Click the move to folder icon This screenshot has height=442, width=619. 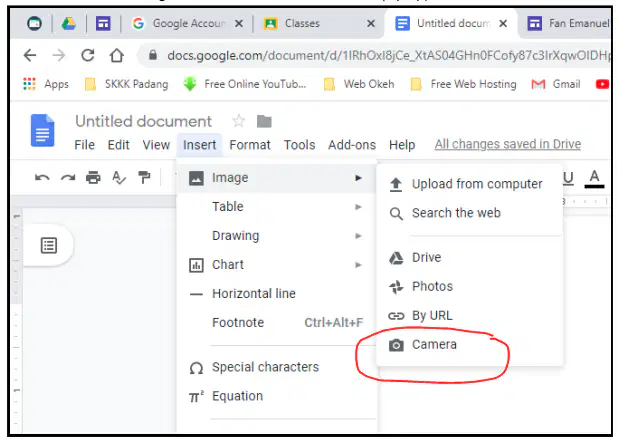pyautogui.click(x=264, y=122)
